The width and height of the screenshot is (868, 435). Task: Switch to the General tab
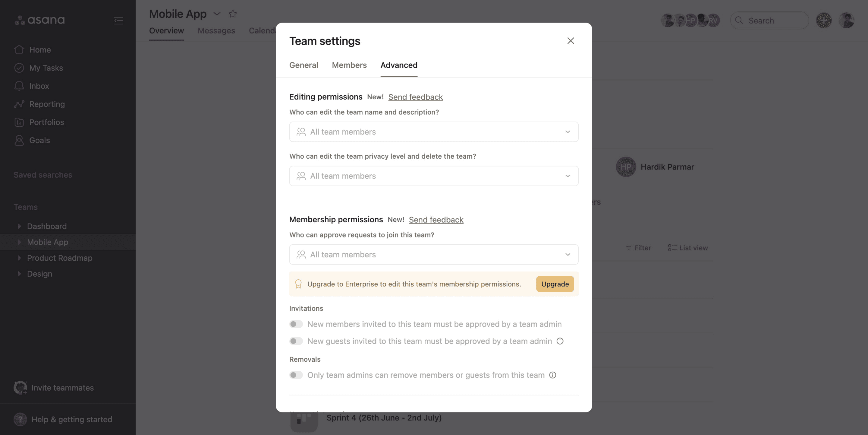pos(303,65)
